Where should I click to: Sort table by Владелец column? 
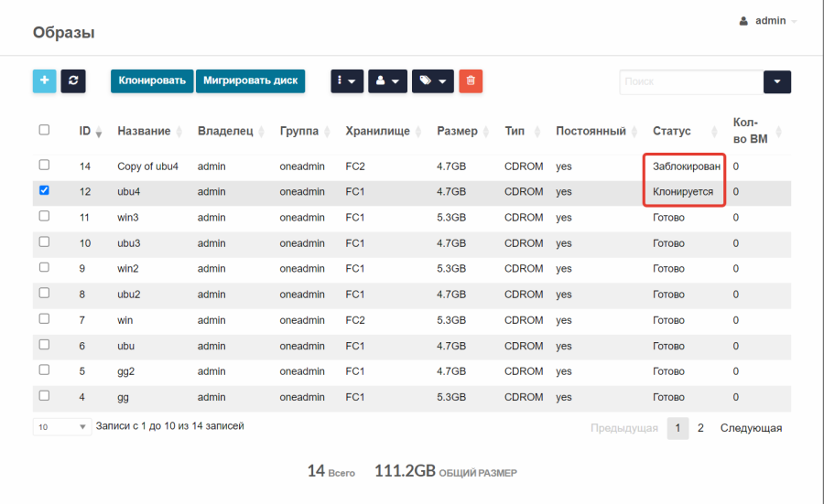point(230,131)
